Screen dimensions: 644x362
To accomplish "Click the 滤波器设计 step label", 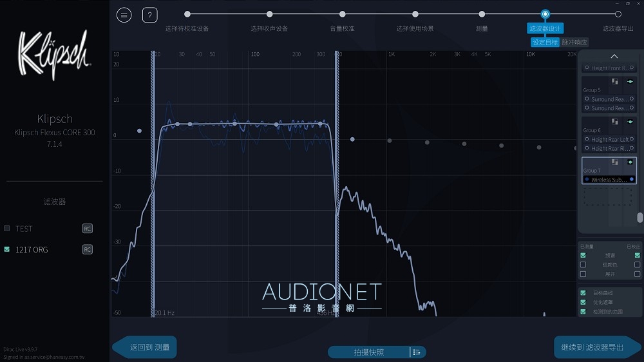I will point(545,28).
